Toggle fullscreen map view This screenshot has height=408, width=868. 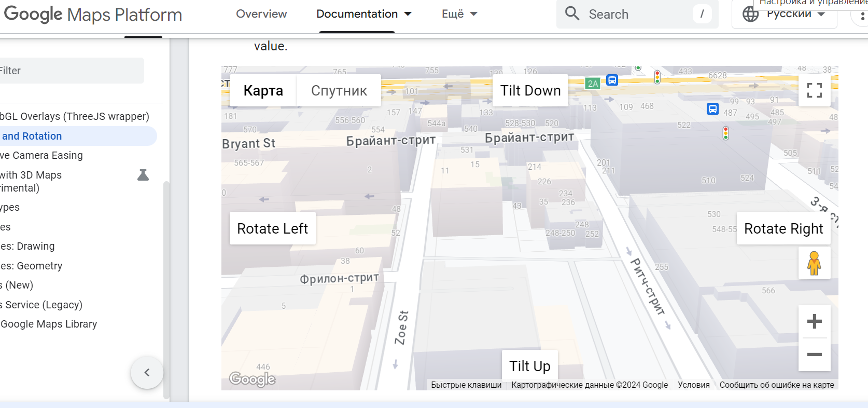point(815,90)
